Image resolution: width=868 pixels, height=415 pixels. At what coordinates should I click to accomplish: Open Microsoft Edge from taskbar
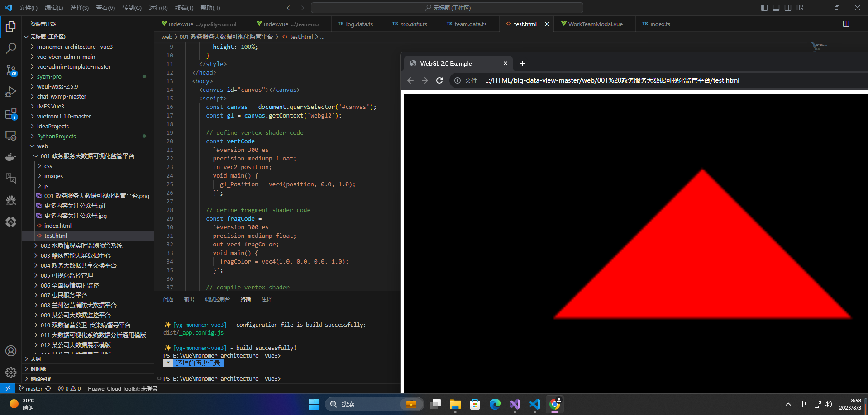(495, 404)
